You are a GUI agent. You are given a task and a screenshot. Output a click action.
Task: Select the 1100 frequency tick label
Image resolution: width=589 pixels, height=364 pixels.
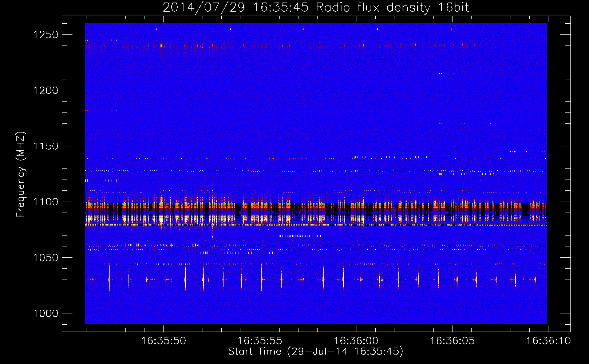(46, 202)
